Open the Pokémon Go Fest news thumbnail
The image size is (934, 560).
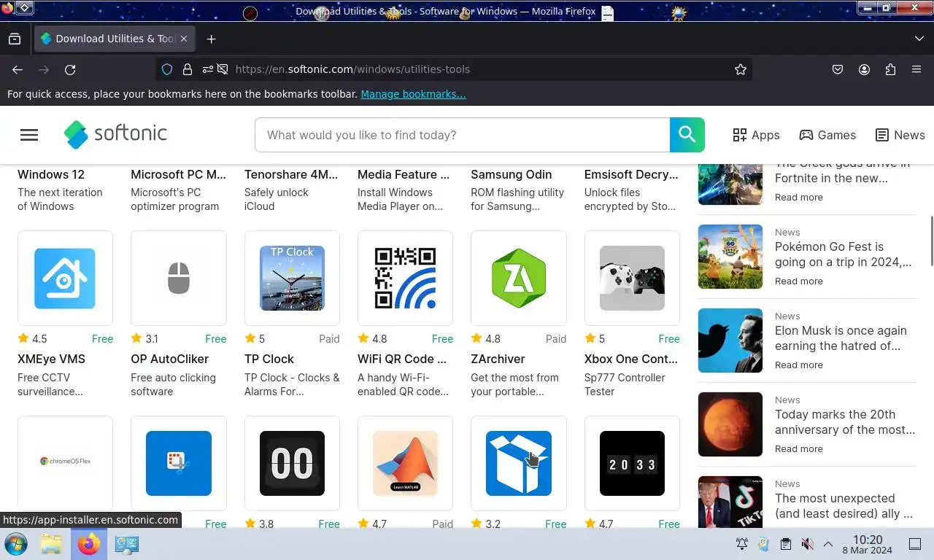click(730, 256)
